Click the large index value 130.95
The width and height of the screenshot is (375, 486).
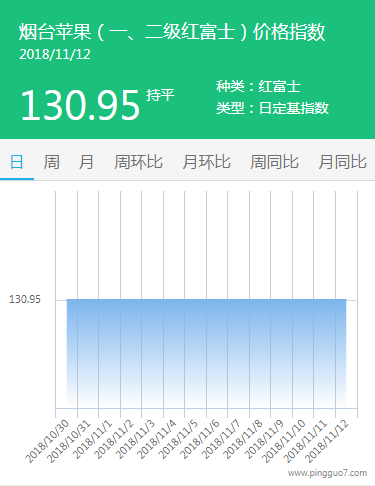pos(80,105)
